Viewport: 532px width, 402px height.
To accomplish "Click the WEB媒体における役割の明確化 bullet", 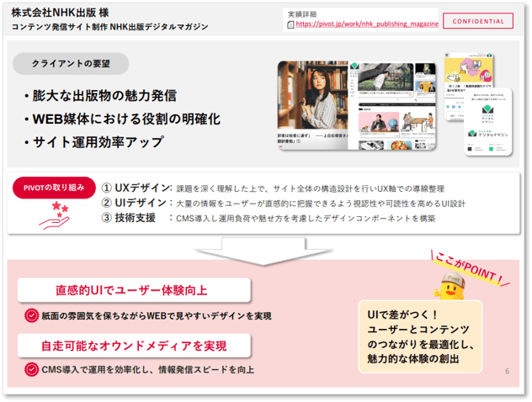I will click(x=122, y=119).
